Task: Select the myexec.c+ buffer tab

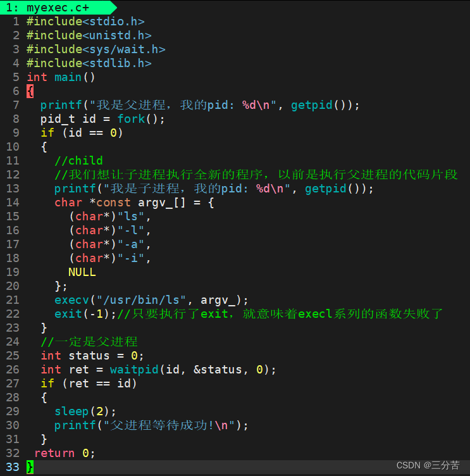Action: (x=58, y=8)
